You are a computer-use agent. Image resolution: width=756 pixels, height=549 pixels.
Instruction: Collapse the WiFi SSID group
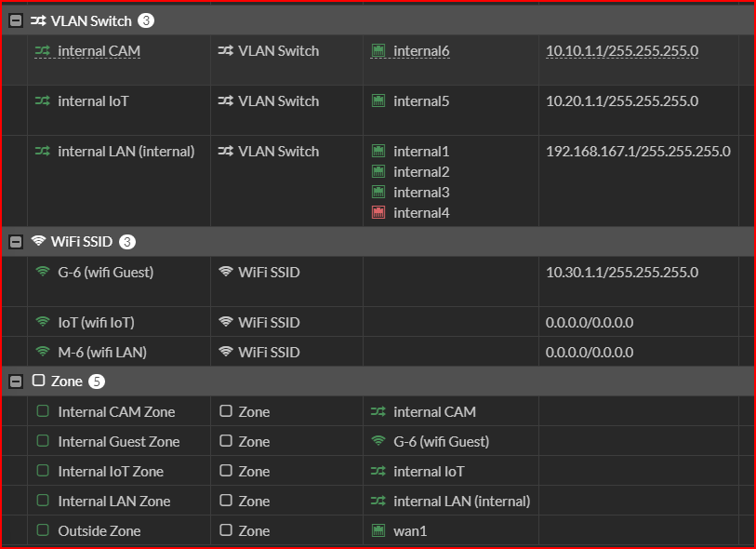[x=16, y=242]
